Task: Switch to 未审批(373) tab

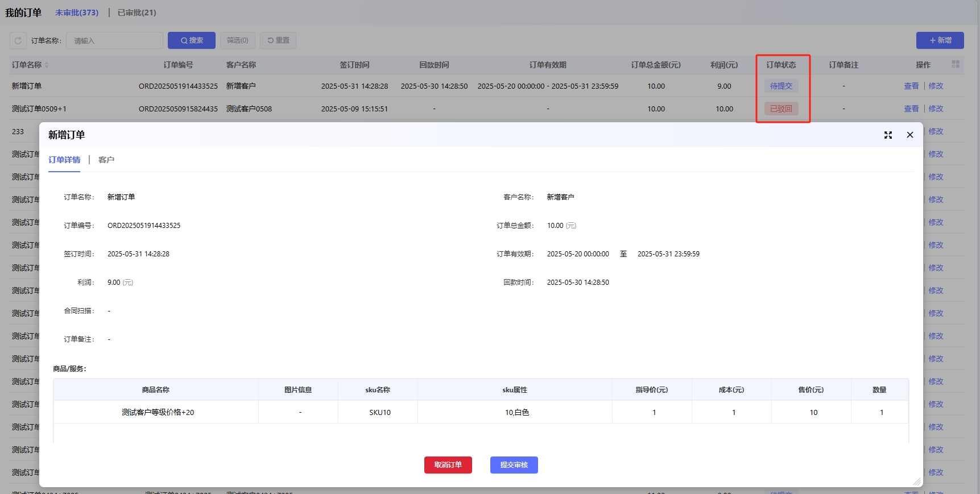Action: 77,13
